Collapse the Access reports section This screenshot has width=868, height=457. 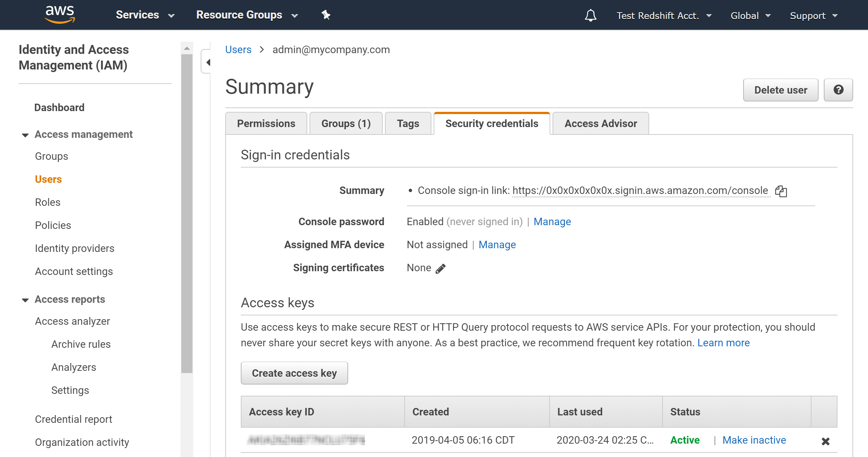pyautogui.click(x=25, y=300)
